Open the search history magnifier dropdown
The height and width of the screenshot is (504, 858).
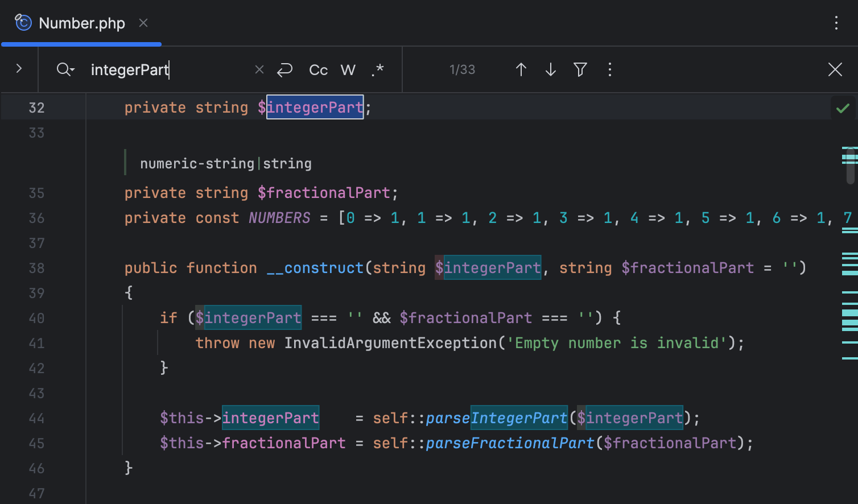pyautogui.click(x=65, y=69)
